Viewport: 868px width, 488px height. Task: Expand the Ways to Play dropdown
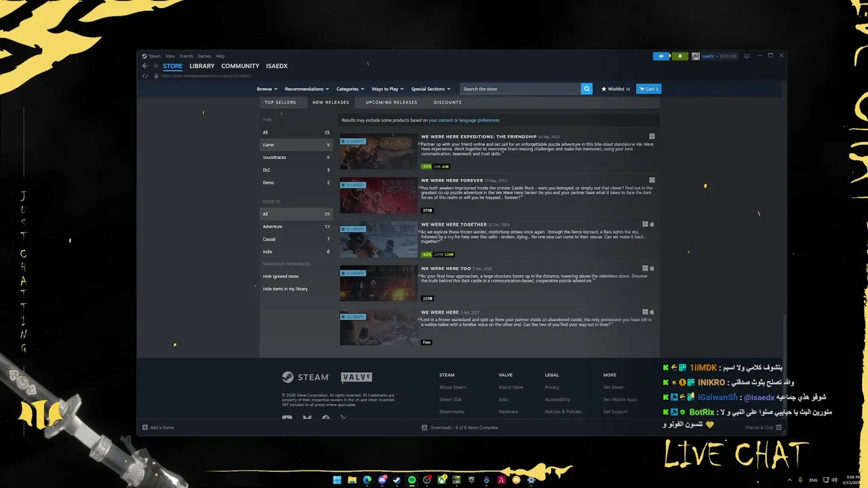click(x=387, y=89)
